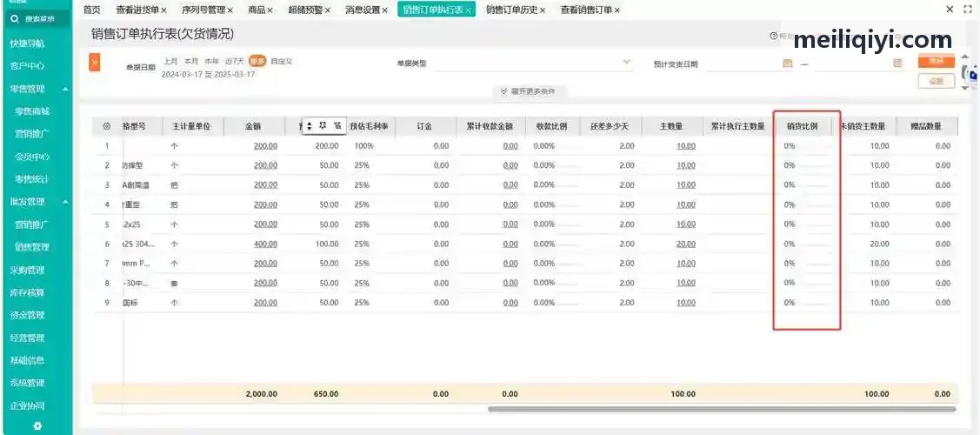Switch to the 首页 tab

(x=92, y=10)
